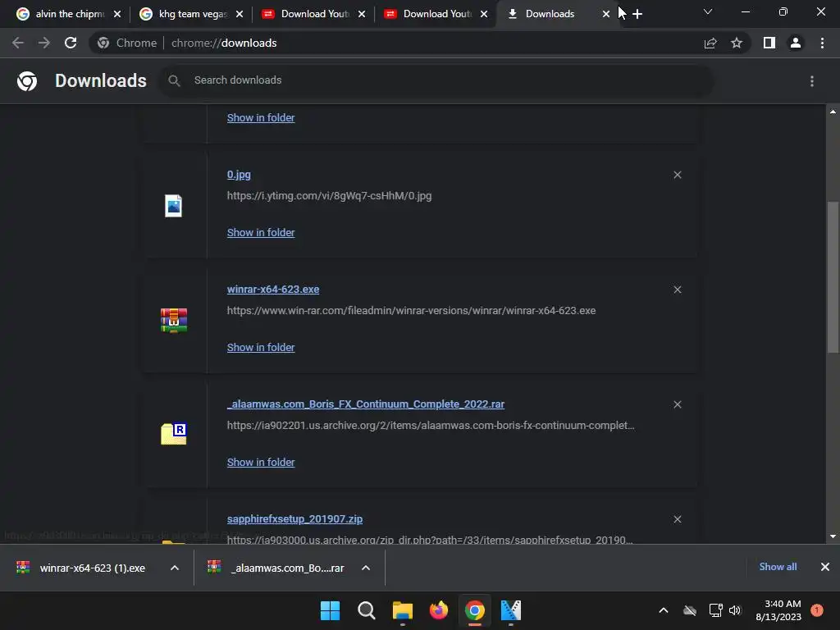Click the win-rar.com source URL text
Screen dimensions: 840x630
[x=411, y=311]
